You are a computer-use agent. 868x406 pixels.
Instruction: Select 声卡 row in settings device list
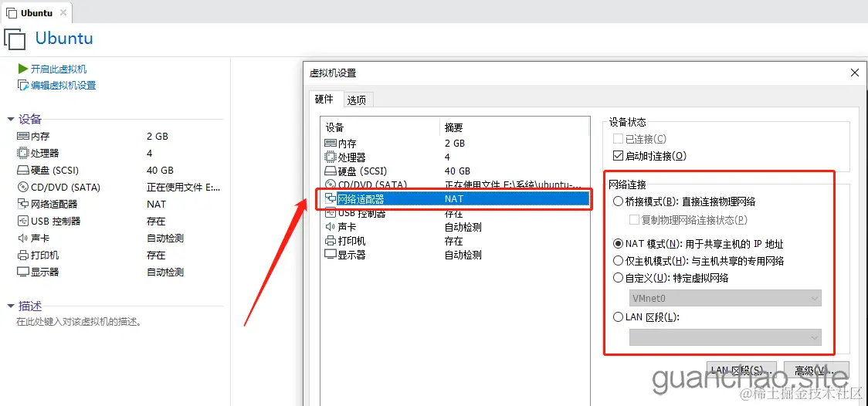click(x=456, y=227)
